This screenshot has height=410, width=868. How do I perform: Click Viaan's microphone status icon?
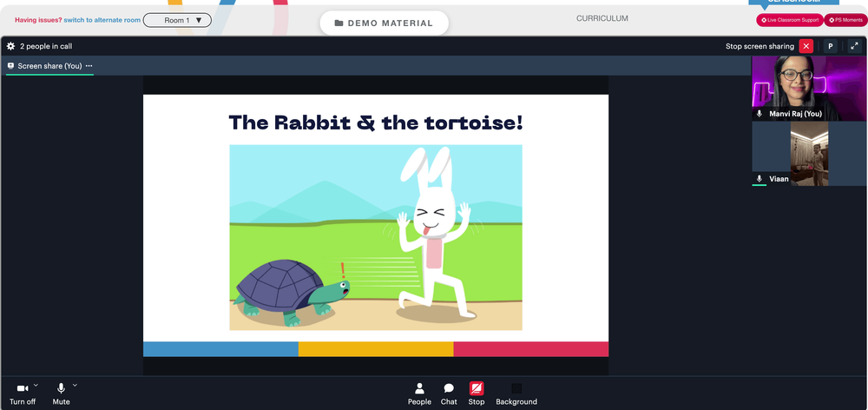coord(759,179)
